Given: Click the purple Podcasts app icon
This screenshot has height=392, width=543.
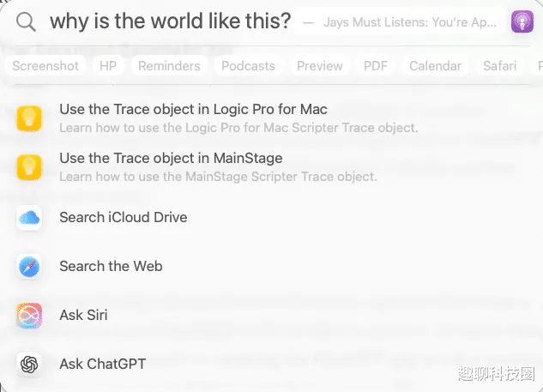Looking at the screenshot, I should click(x=522, y=22).
